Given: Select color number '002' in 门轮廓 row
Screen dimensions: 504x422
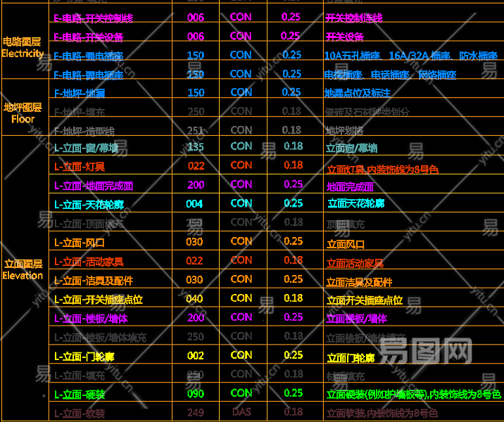Looking at the screenshot, I should 196,356.
